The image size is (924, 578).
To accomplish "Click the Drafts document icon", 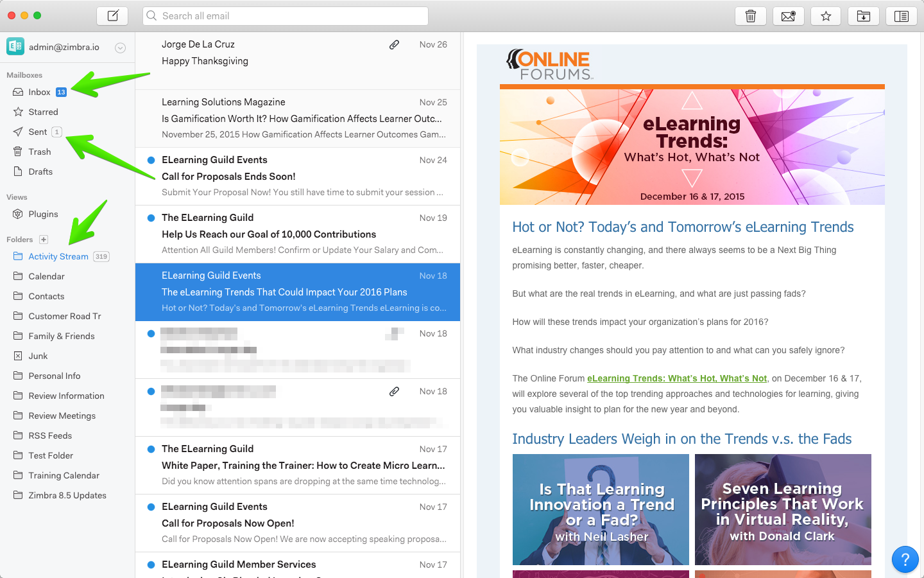I will coord(18,171).
